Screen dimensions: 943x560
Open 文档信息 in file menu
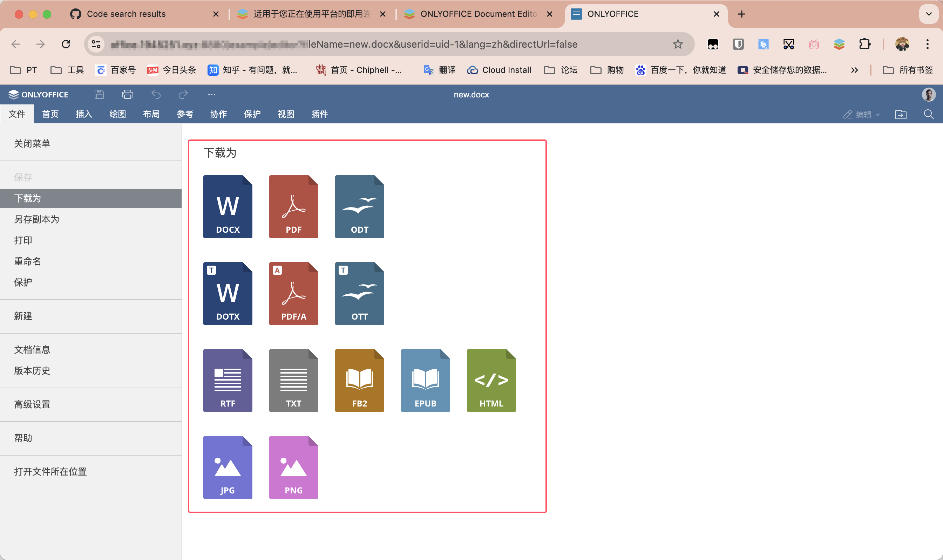pyautogui.click(x=90, y=349)
